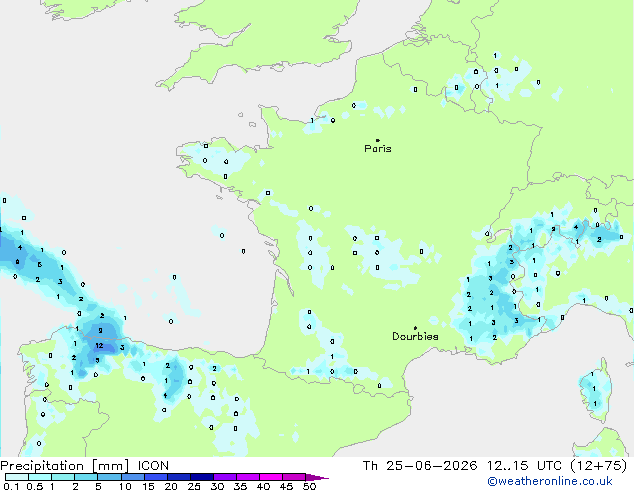Screen dimensions: 634x490
Task: Click the Dourbies location label
Action: click(x=415, y=336)
